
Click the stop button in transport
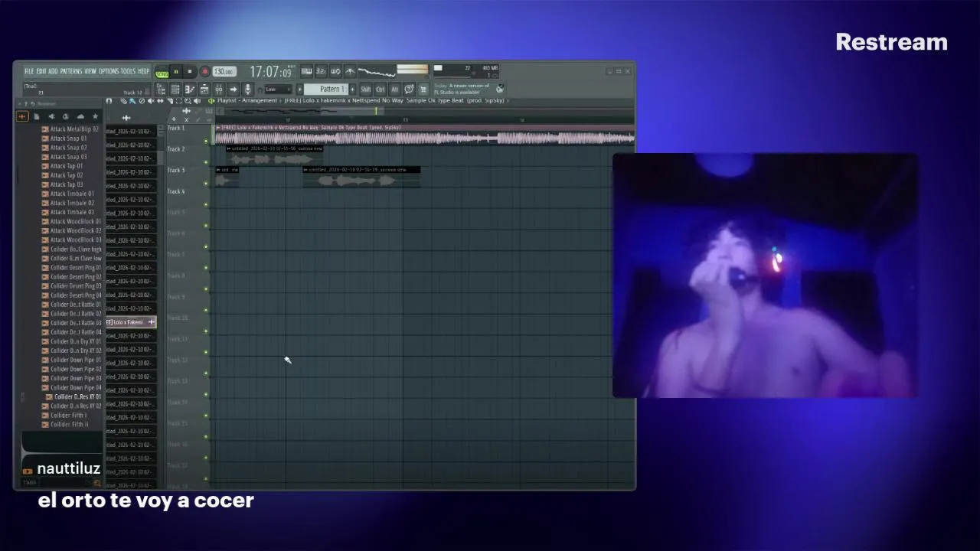pos(190,71)
